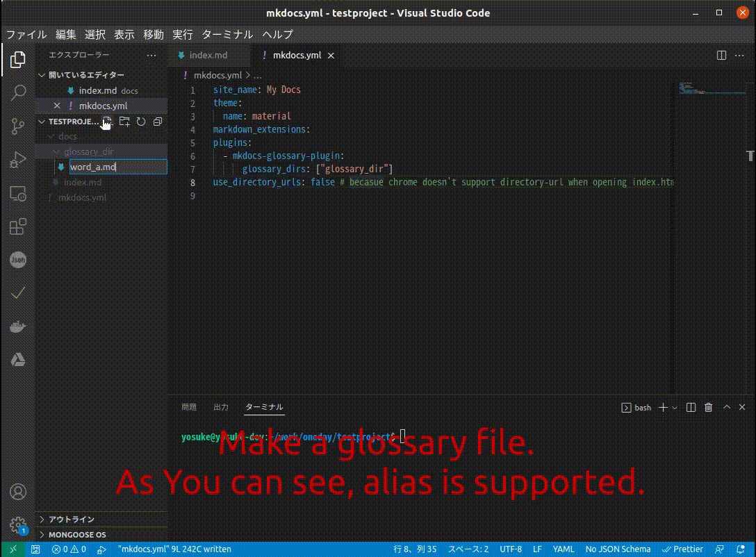Collapse the glossary_dir folder
This screenshot has height=557, width=756.
click(x=56, y=152)
